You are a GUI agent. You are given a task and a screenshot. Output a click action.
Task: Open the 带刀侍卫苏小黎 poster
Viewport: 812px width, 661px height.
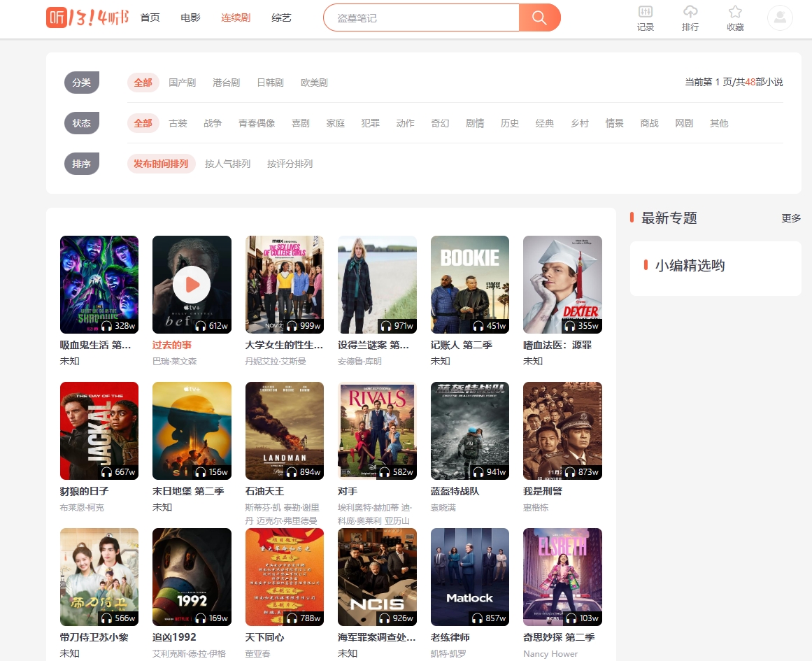click(99, 576)
